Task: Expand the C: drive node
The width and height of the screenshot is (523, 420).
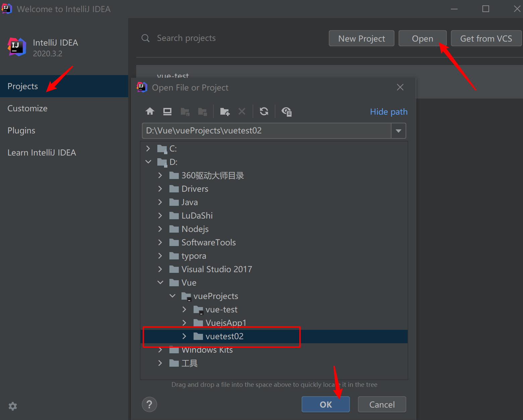Action: [x=148, y=148]
